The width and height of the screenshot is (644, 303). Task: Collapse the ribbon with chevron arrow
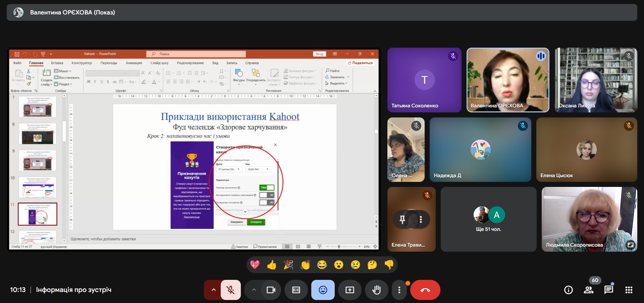(x=375, y=91)
